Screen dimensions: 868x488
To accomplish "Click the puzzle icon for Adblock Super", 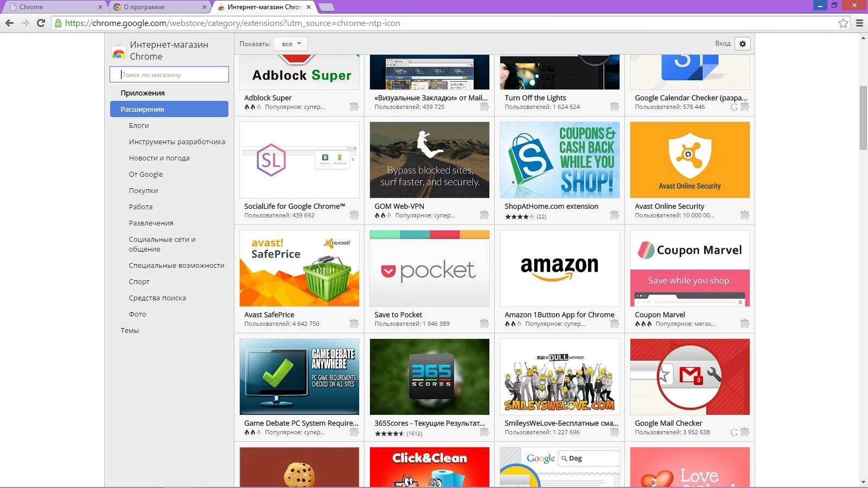I will [x=354, y=107].
